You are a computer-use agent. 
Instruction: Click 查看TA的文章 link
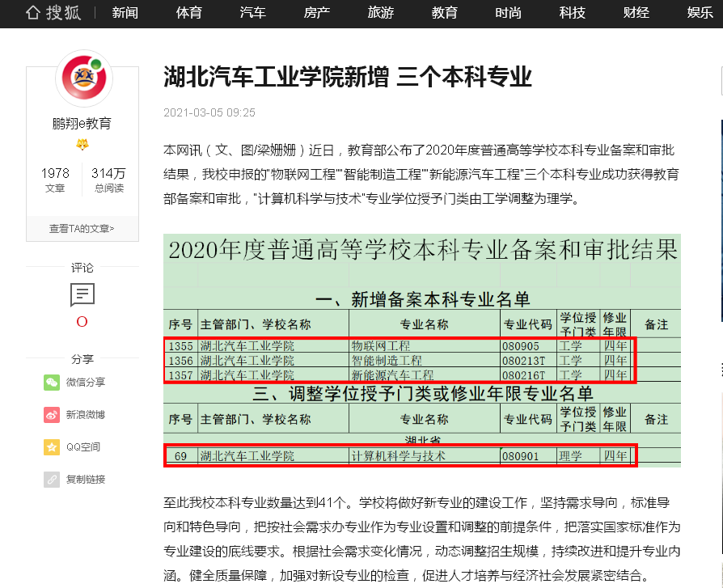(82, 228)
